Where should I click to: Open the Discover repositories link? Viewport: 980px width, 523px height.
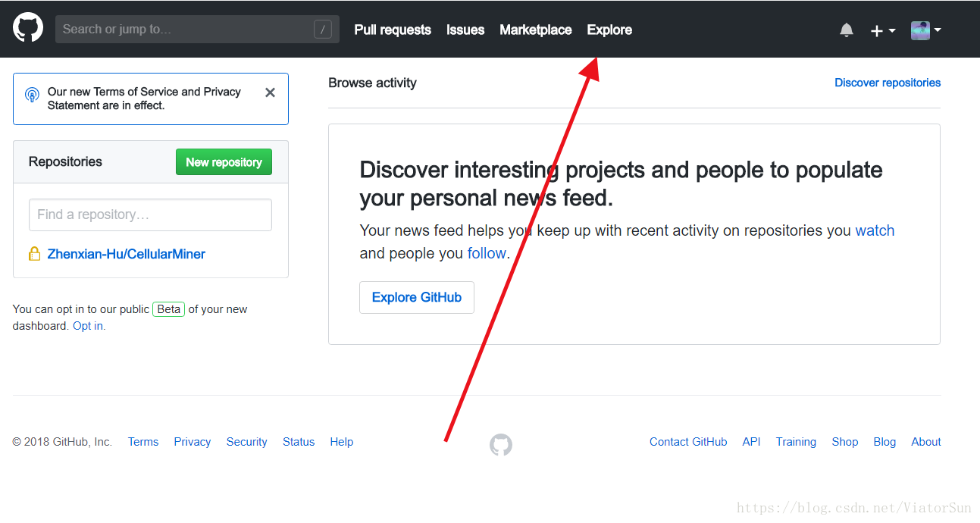888,83
